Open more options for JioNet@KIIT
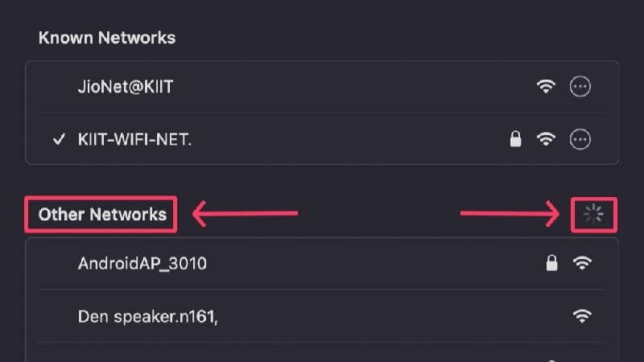Image resolution: width=644 pixels, height=362 pixels. click(580, 87)
